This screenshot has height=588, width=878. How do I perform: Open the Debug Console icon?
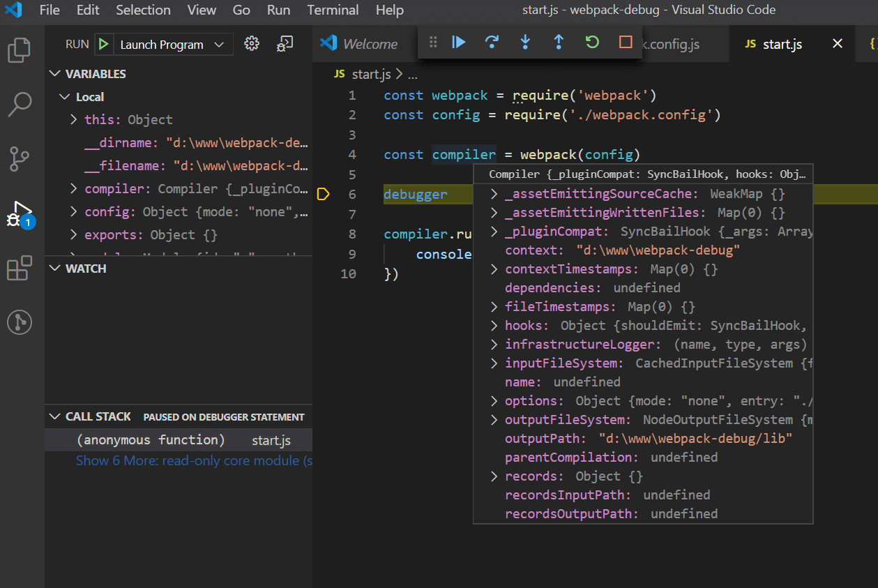(284, 44)
